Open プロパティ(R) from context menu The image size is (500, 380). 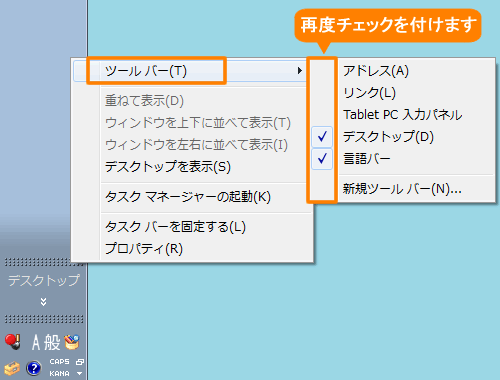(x=144, y=249)
